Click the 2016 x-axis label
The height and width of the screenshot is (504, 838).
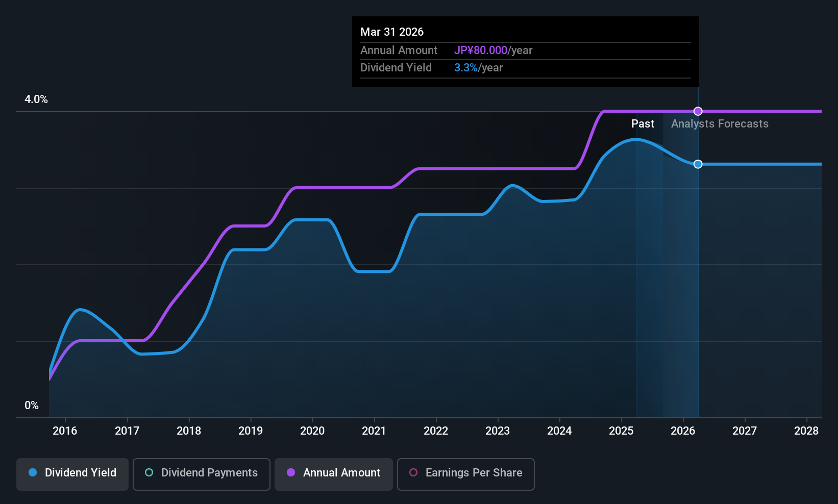click(65, 431)
